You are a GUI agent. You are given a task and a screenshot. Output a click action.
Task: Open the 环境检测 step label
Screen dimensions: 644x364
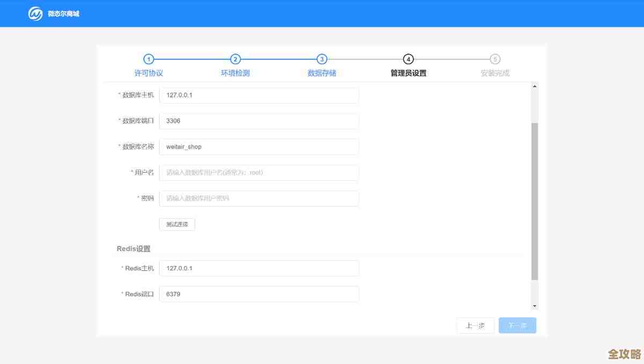236,73
